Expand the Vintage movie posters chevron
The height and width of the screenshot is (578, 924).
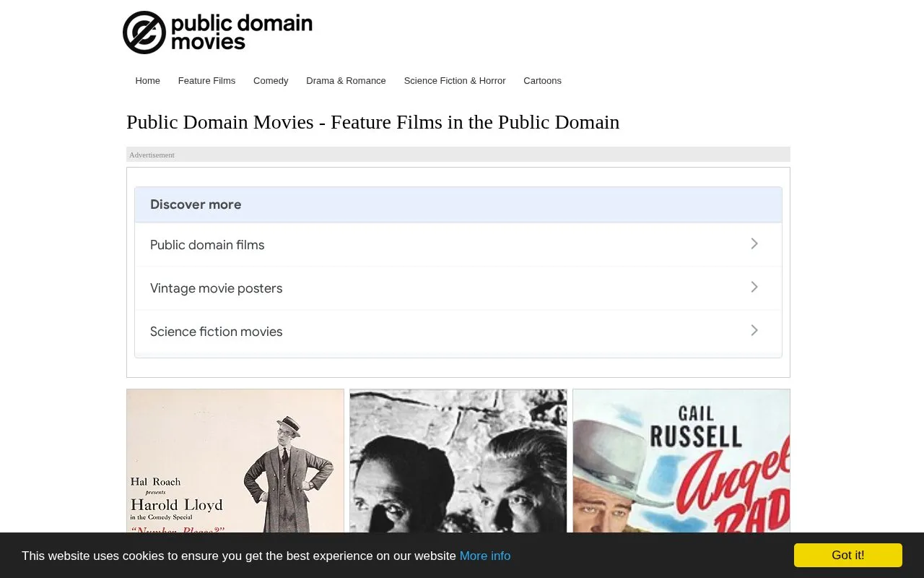point(754,288)
